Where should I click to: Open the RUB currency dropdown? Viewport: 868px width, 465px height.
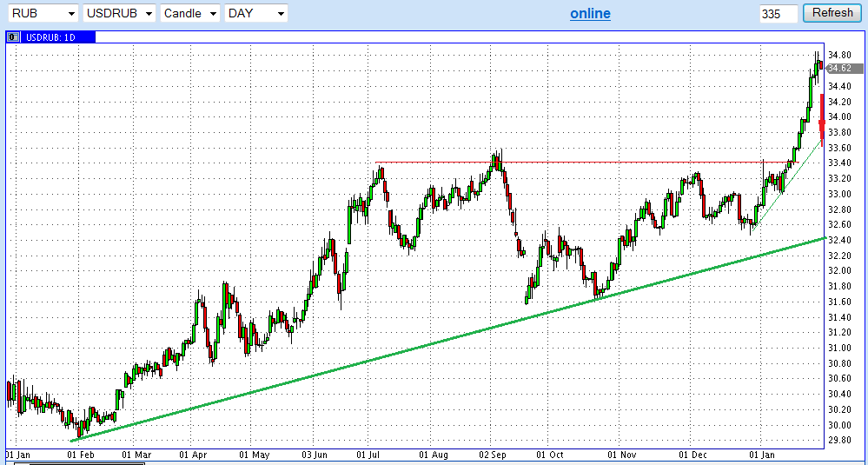click(41, 13)
